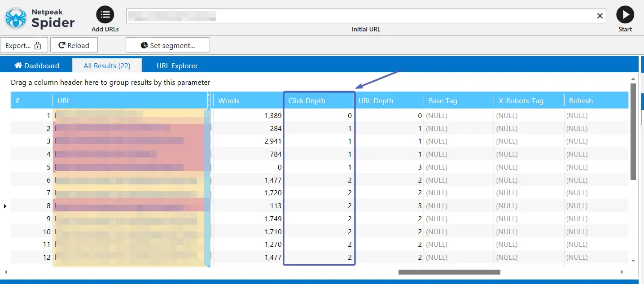Click the Export button with lock icon
644x284 pixels.
[x=23, y=45]
